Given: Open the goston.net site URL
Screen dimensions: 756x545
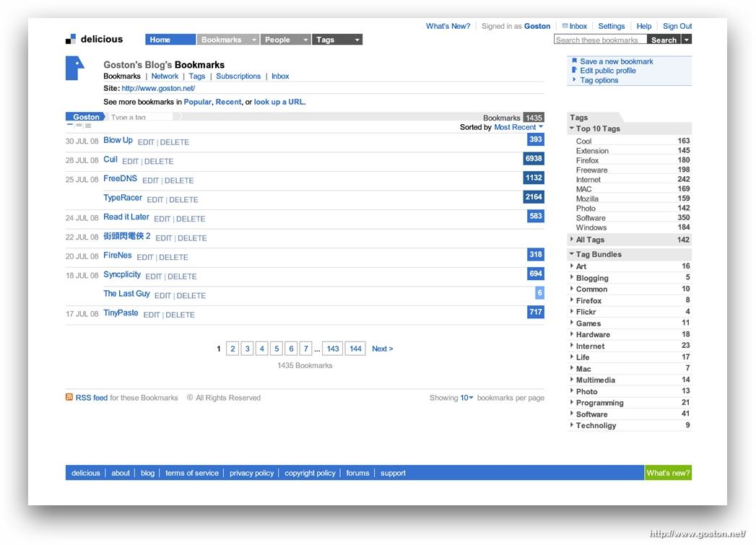Looking at the screenshot, I should pyautogui.click(x=158, y=88).
